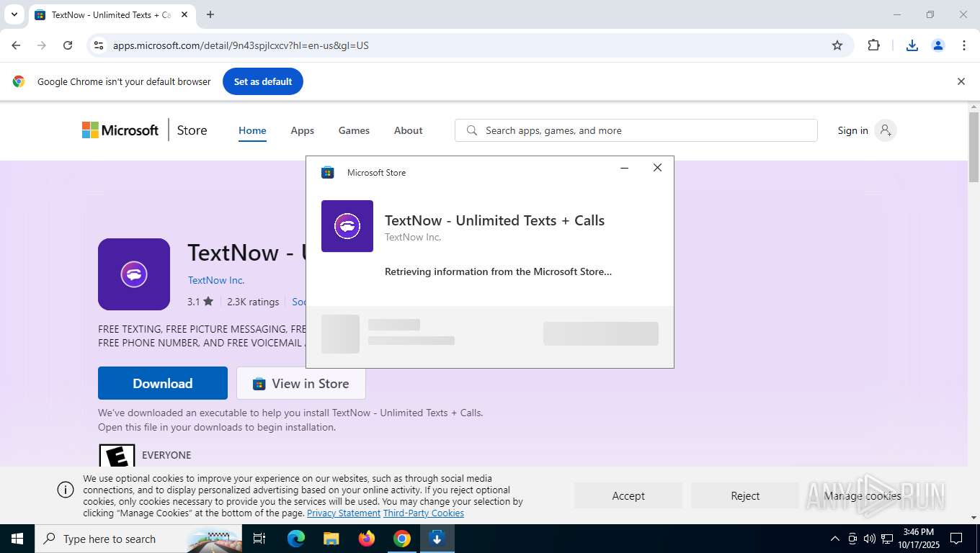This screenshot has width=980, height=553.
Task: Select the installer app in taskbar
Action: pyautogui.click(x=437, y=539)
